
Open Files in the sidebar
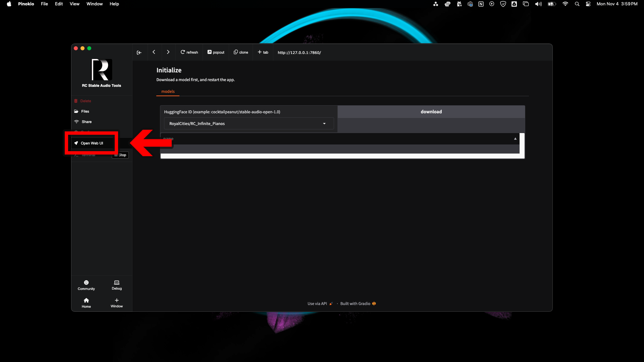(82, 111)
